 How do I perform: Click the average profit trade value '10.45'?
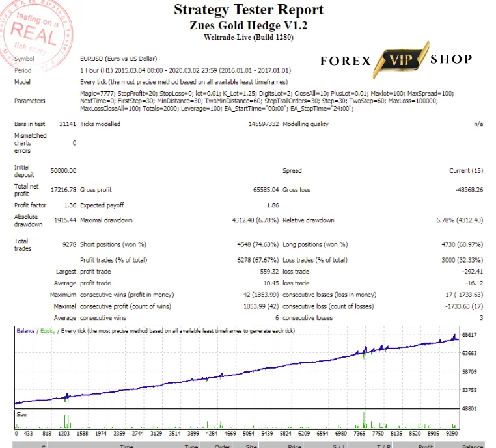(x=271, y=283)
